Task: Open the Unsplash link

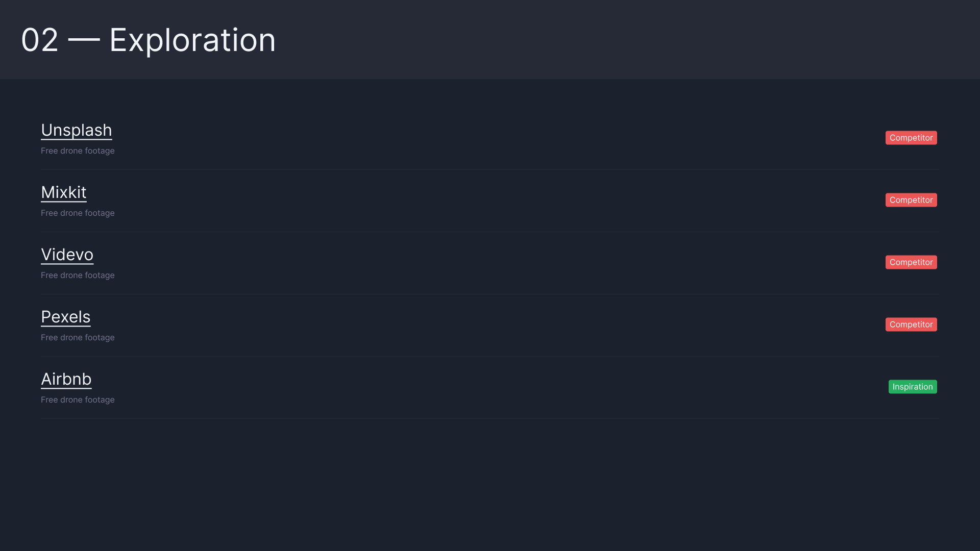Action: [x=77, y=131]
